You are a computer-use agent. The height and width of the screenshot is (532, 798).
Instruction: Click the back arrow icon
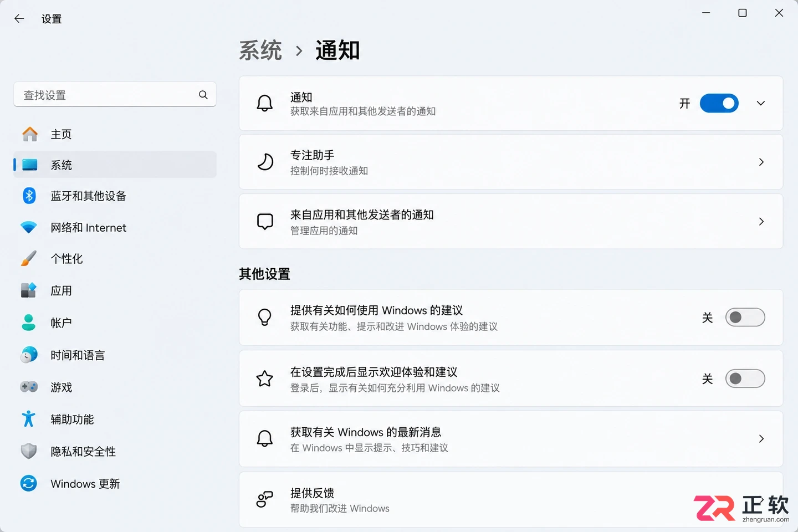coord(19,19)
